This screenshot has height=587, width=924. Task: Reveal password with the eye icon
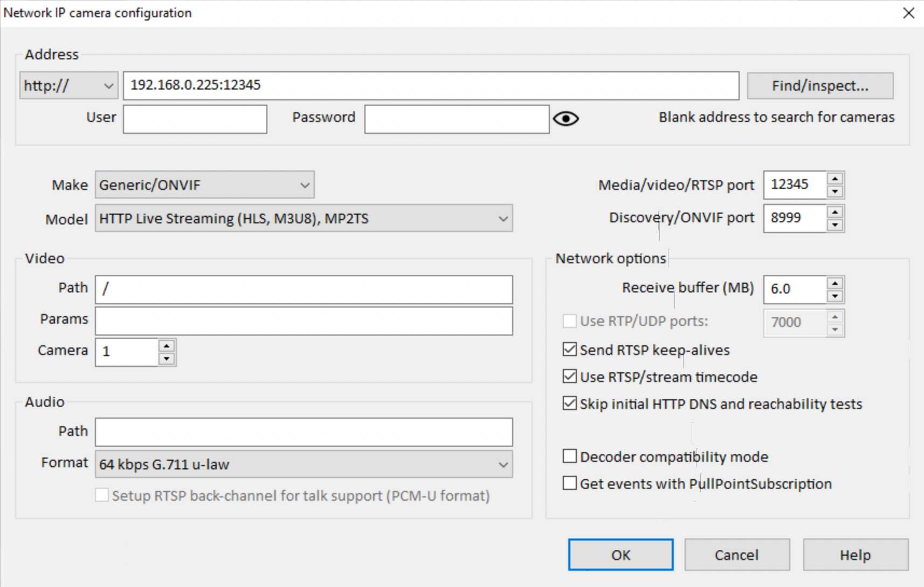coord(566,119)
